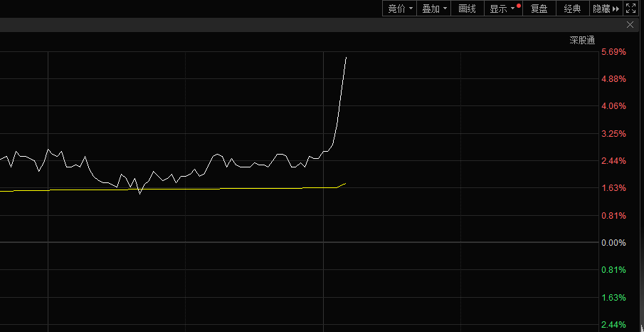Click the green 2.44% bottom axis label
644x332 pixels.
tap(613, 325)
